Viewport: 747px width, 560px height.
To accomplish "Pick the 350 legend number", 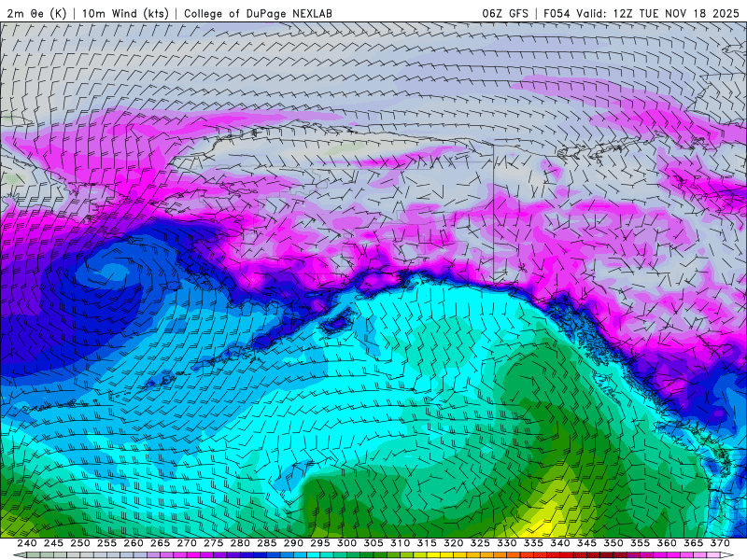I will coord(613,543).
